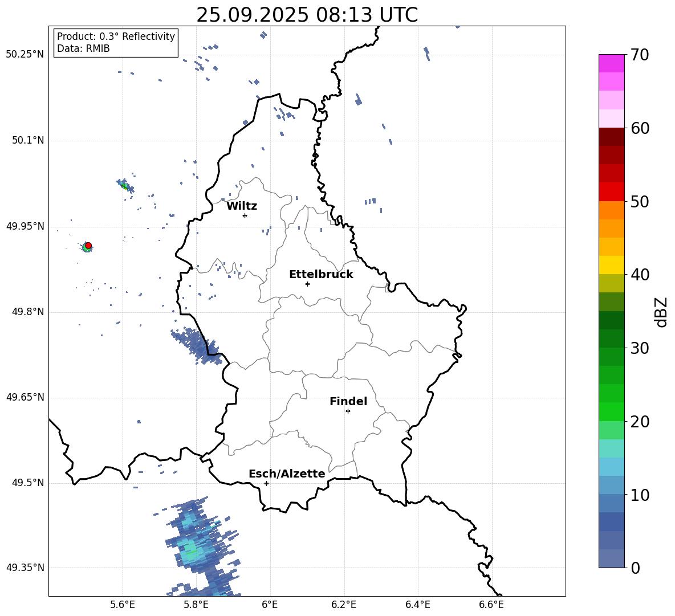Click the 49.35°N latitude label
The width and height of the screenshot is (675, 616).
point(25,568)
